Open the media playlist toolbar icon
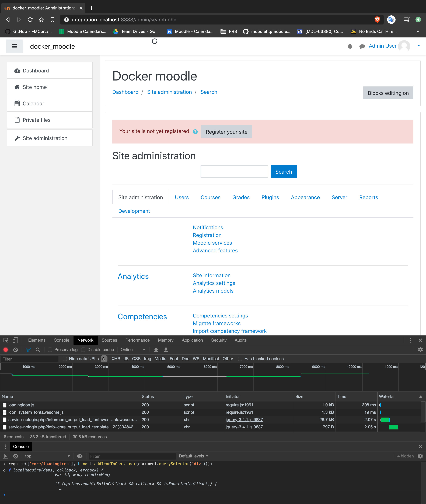 pos(407,20)
